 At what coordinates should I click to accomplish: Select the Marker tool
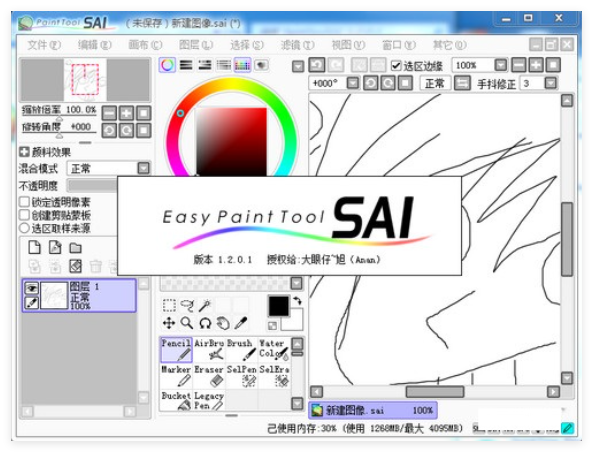177,376
